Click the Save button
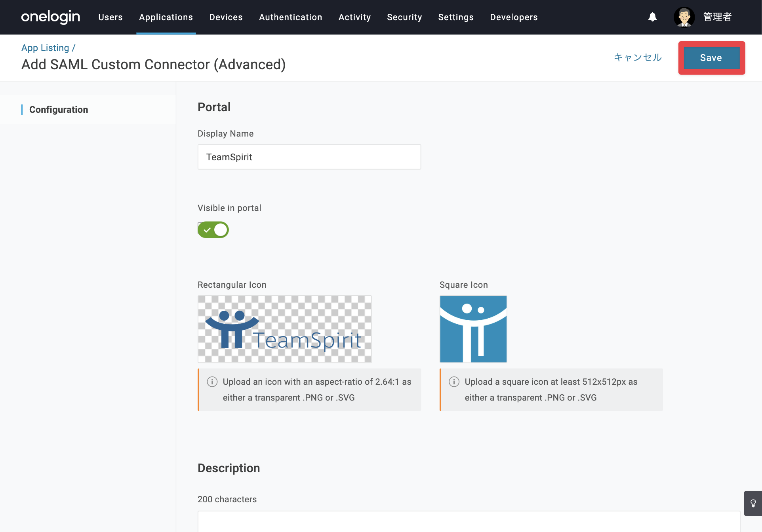The image size is (762, 532). (711, 58)
